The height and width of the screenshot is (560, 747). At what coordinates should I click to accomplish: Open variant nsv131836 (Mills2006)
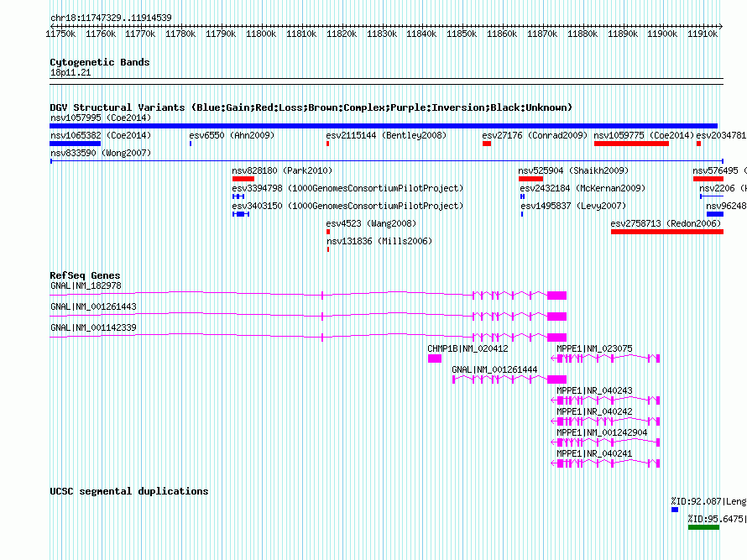coord(379,241)
